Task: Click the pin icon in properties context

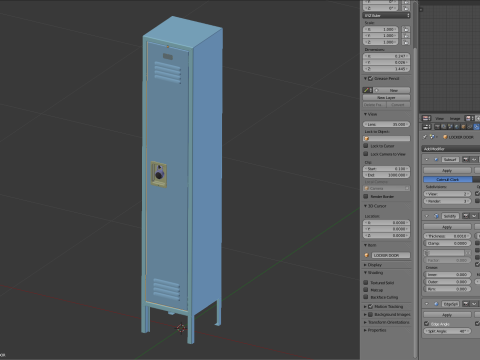Action: coord(425,137)
